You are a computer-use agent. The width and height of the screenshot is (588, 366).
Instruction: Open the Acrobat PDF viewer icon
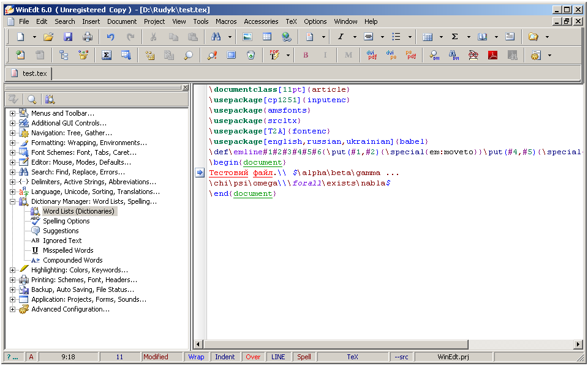pyautogui.click(x=492, y=55)
